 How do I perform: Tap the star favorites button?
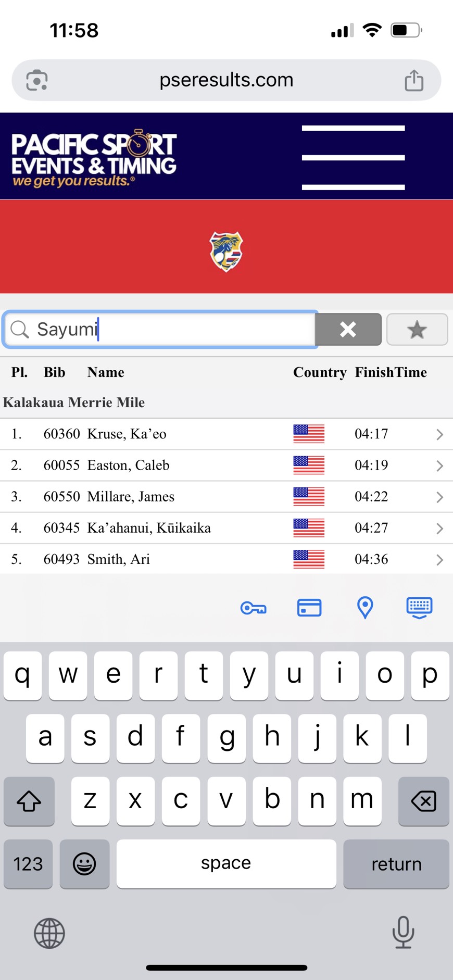point(417,329)
